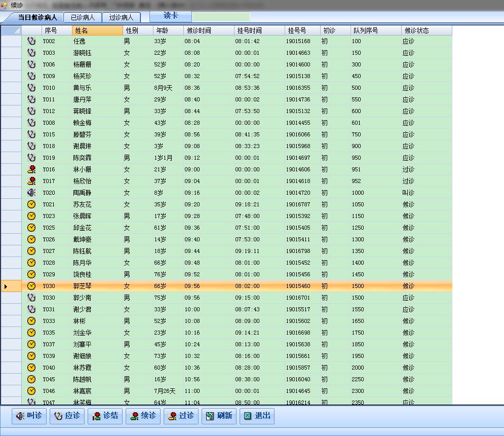
Task: Click clock waiting icon in row Y028 陈月华
Action: [x=31, y=263]
